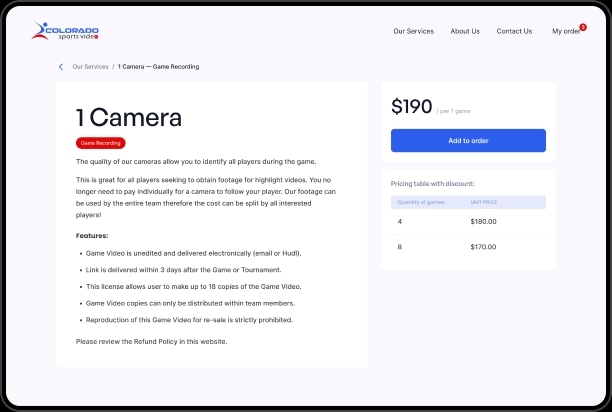612x412 pixels.
Task: Open My order in the header
Action: point(565,31)
